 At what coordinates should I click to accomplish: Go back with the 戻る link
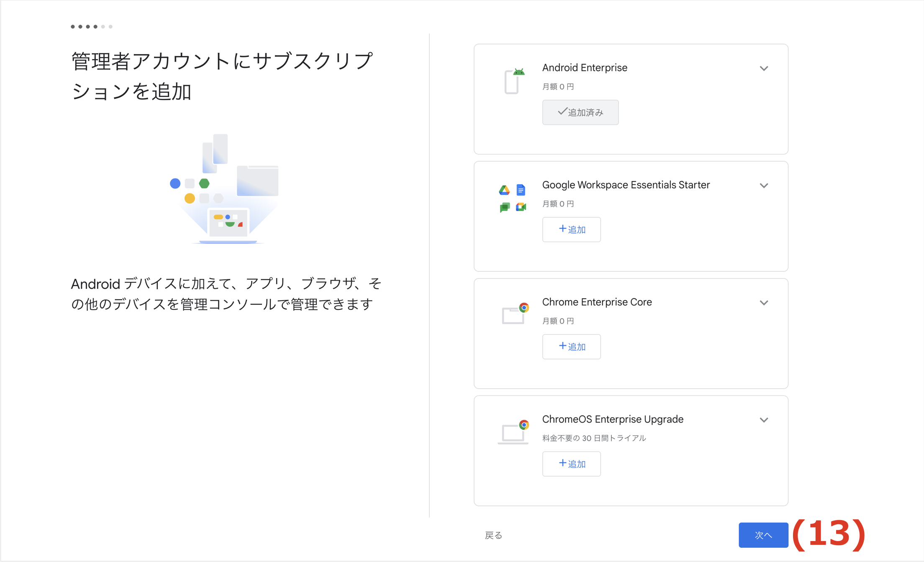pos(493,535)
